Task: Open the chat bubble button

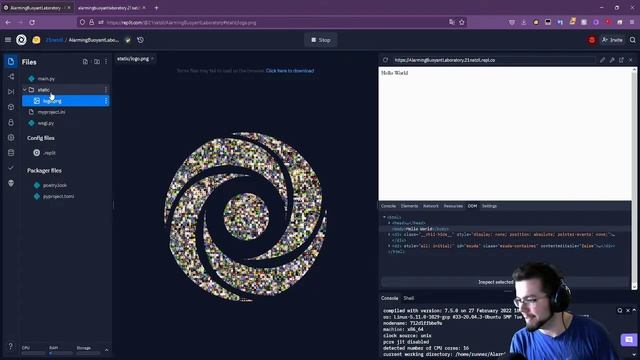Action: click(629, 340)
